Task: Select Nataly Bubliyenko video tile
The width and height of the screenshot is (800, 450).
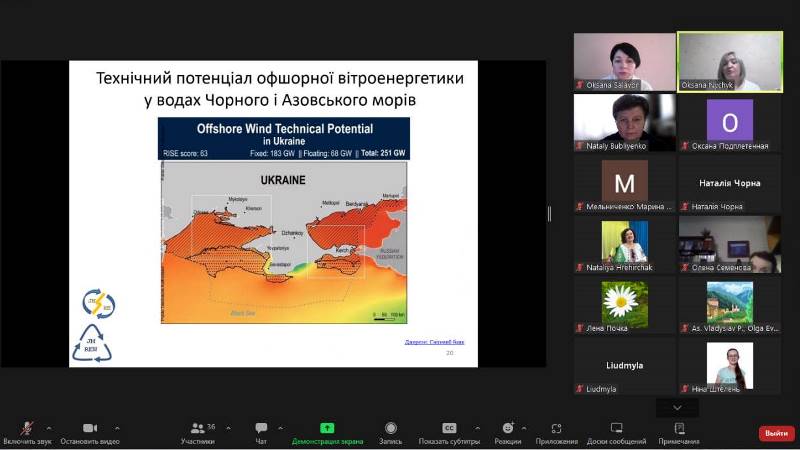Action: (x=624, y=122)
